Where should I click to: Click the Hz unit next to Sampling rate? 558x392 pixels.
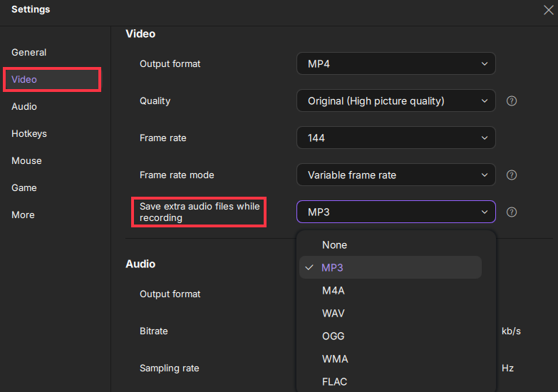coord(507,368)
